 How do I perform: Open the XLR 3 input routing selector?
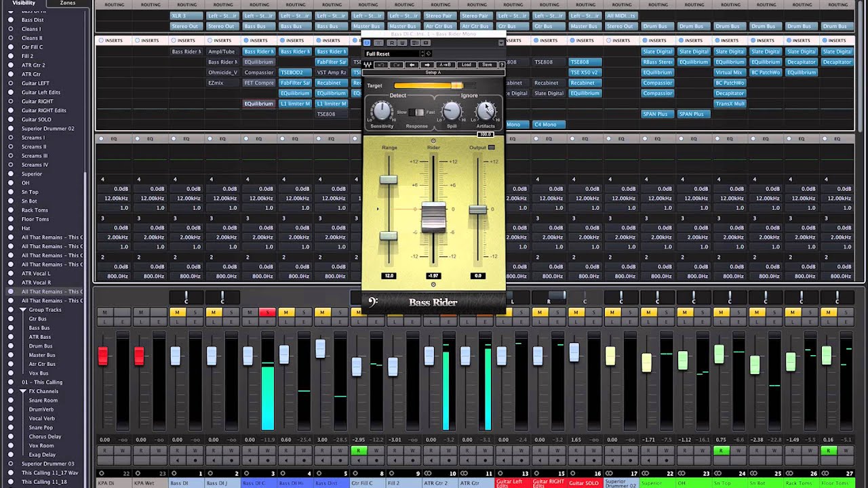[x=185, y=16]
